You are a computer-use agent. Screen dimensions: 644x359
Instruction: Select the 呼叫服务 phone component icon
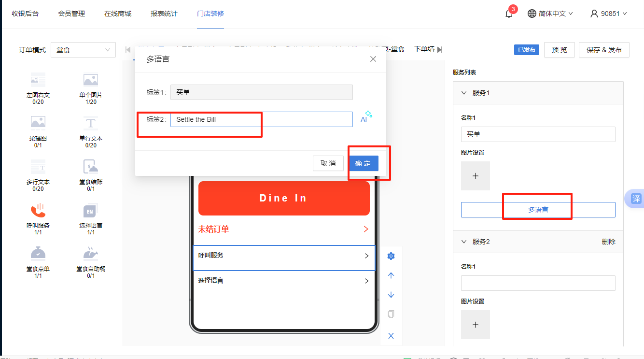pyautogui.click(x=38, y=210)
